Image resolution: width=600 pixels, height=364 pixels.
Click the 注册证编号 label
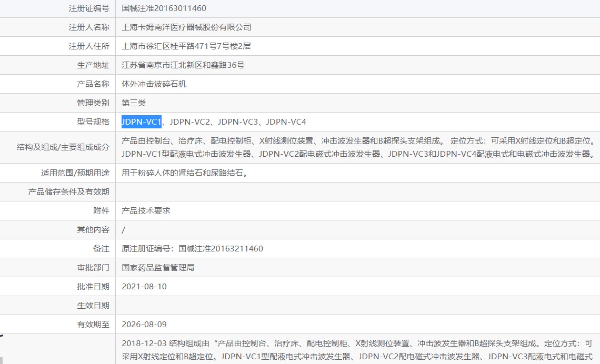click(89, 8)
